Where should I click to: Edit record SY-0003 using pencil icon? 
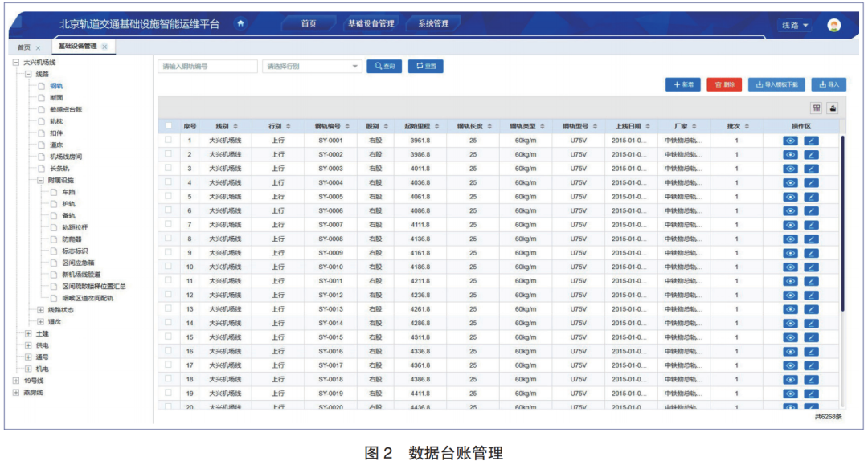point(812,169)
